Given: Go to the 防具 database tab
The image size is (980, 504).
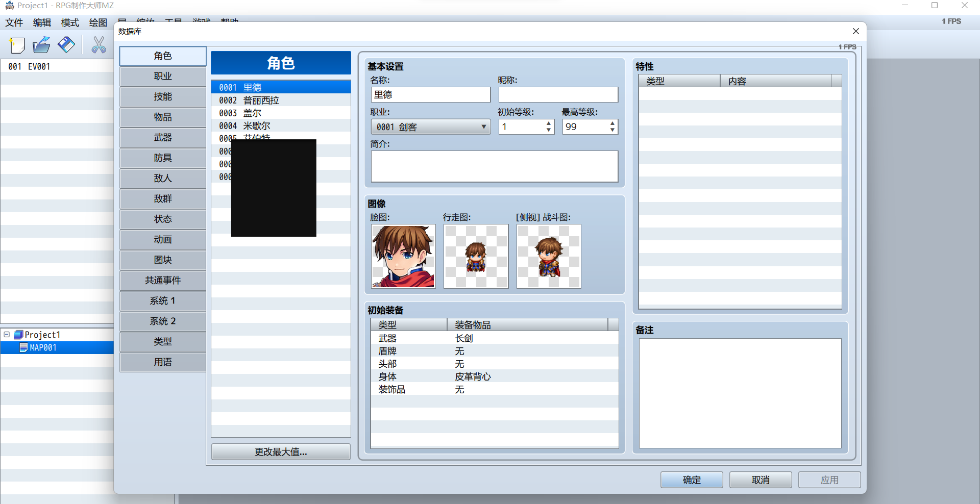Looking at the screenshot, I should click(163, 158).
